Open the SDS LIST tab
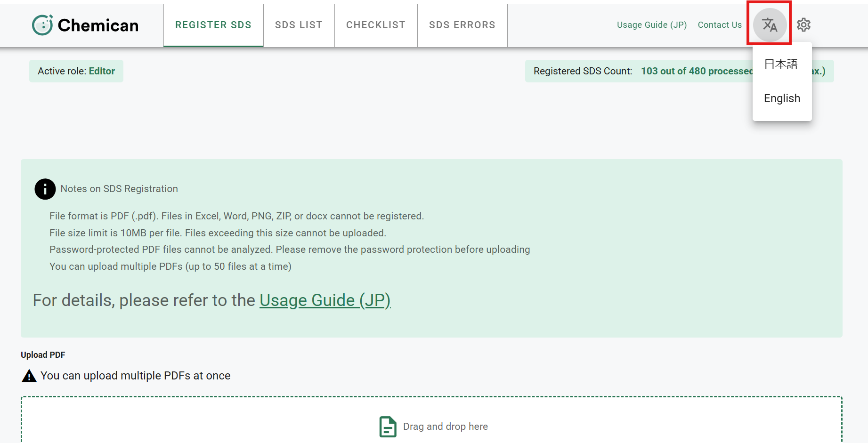Screen dimensions: 868x443 click(x=299, y=25)
